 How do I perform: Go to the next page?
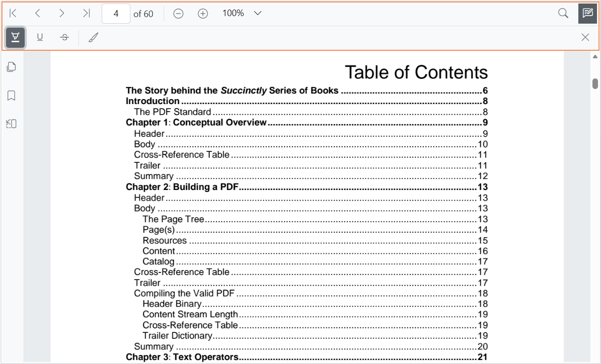(x=61, y=13)
